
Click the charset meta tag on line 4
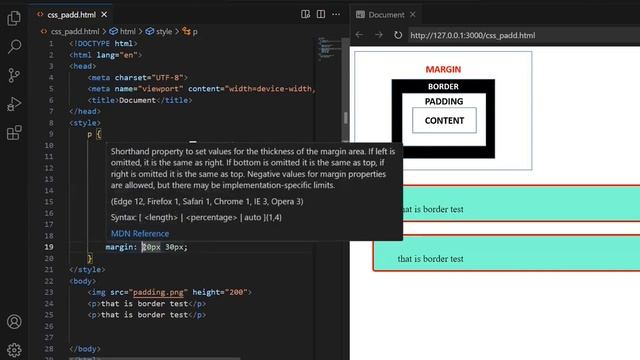point(138,78)
